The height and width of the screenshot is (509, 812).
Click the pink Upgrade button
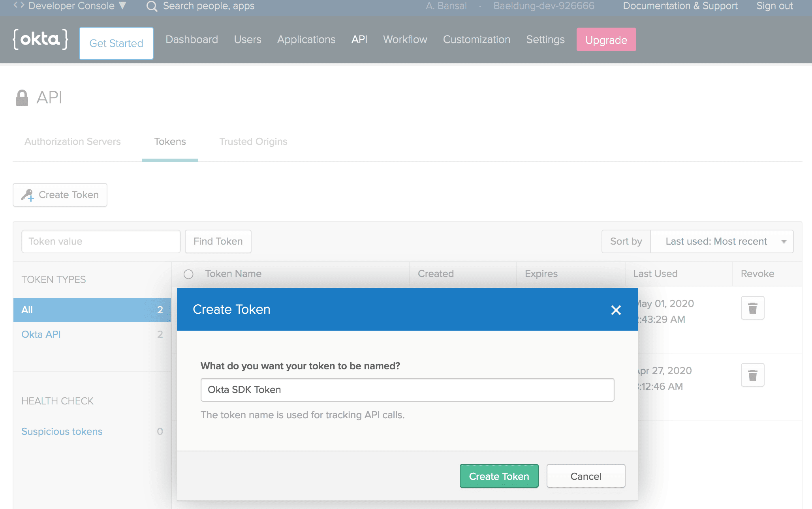point(606,40)
